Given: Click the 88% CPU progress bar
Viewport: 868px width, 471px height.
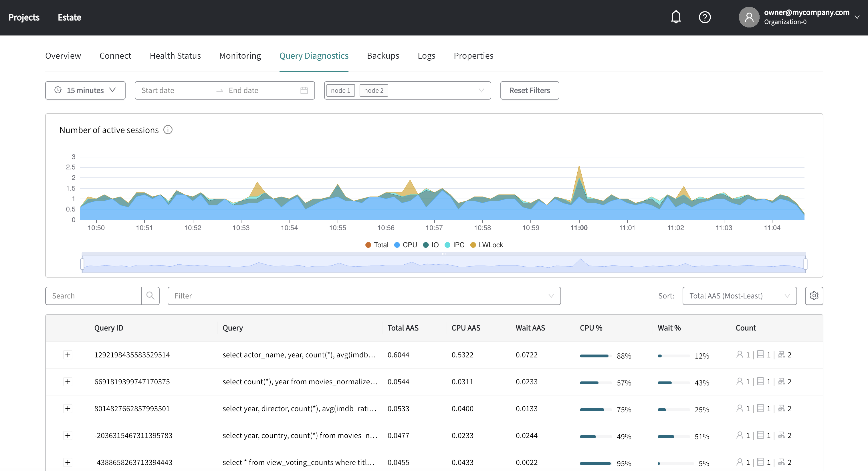Looking at the screenshot, I should [x=596, y=356].
